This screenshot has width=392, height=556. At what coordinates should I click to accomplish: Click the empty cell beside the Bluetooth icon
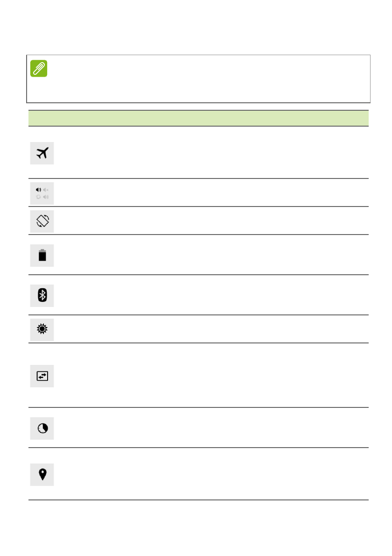pos(210,295)
